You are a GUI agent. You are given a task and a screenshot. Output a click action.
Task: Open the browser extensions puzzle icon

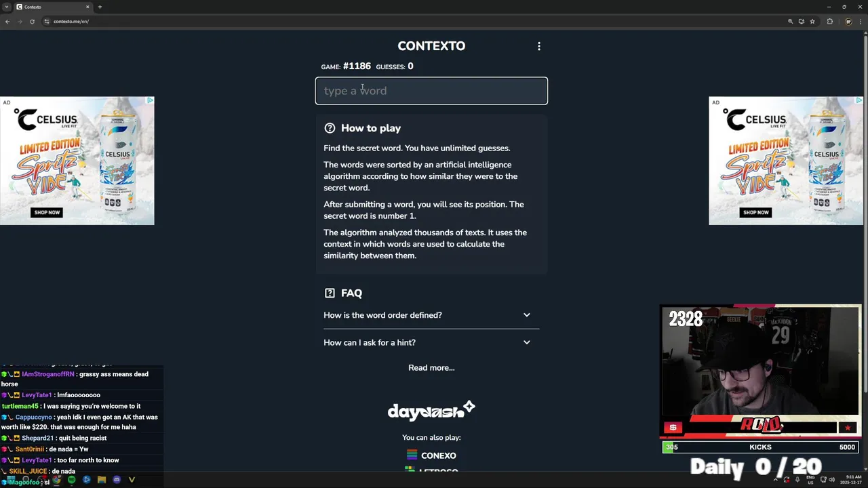[829, 21]
